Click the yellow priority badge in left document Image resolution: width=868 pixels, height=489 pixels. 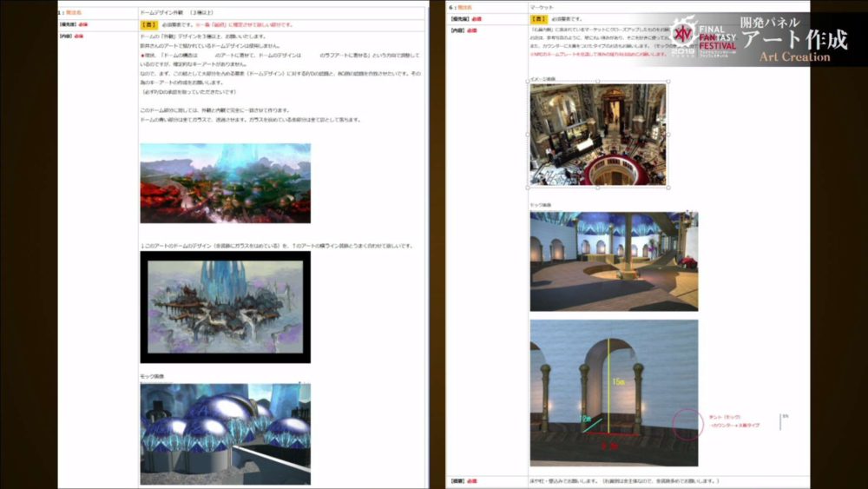pos(148,25)
